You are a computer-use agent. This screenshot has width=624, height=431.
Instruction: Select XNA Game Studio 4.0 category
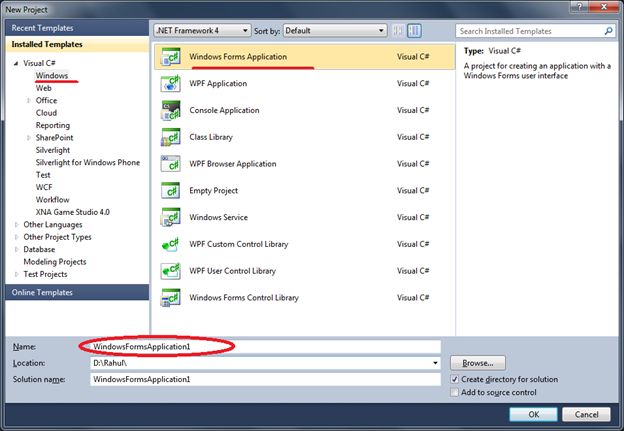pyautogui.click(x=72, y=212)
